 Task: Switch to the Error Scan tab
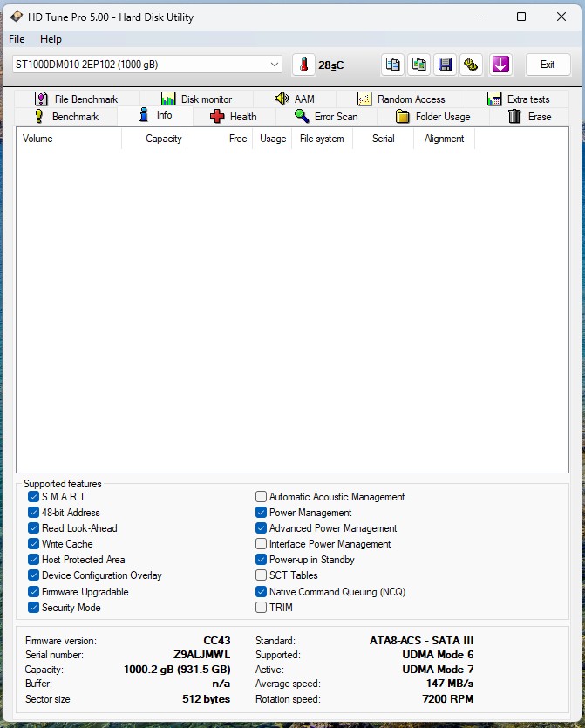click(x=325, y=117)
